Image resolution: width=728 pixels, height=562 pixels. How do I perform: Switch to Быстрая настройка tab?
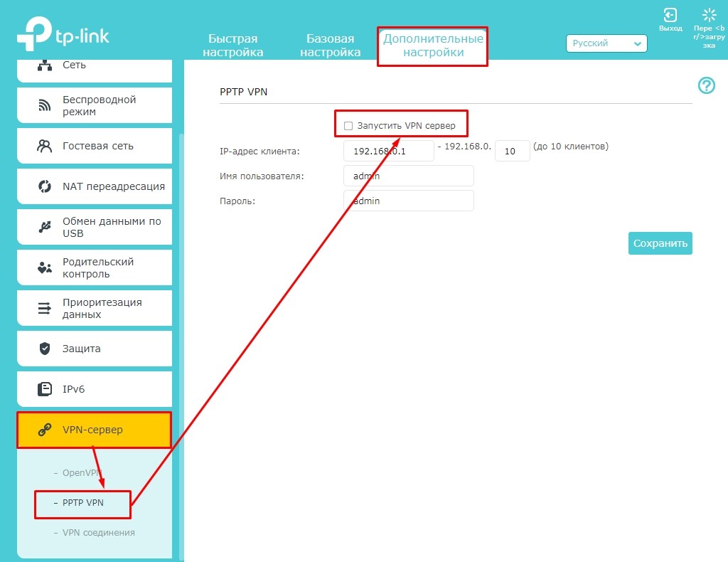(x=233, y=45)
